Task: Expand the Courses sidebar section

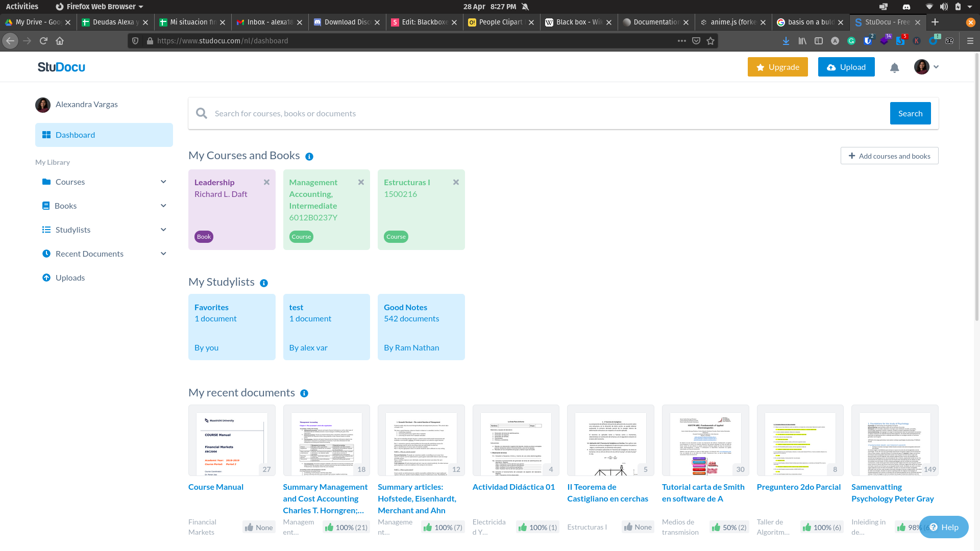Action: (163, 182)
